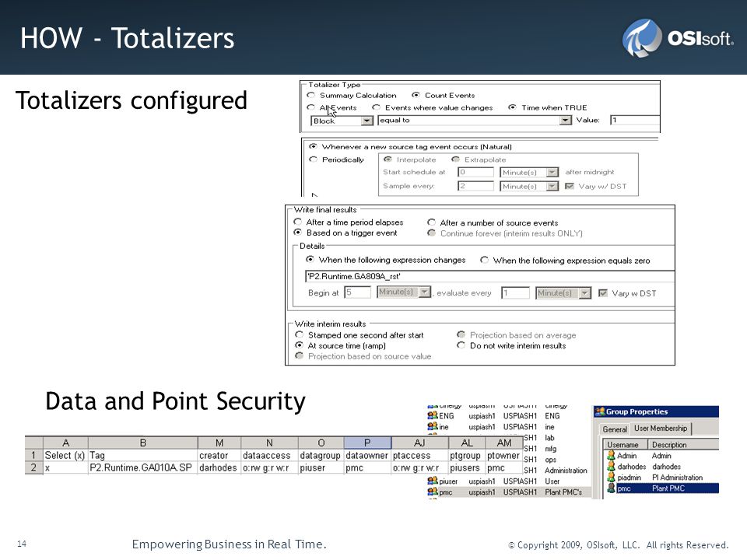Click the pmc group icon in the group list
This screenshot has width=747, height=560.
coord(433,492)
